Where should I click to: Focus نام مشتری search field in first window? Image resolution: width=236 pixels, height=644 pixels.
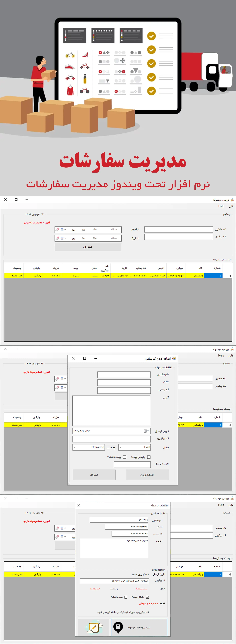click(179, 230)
